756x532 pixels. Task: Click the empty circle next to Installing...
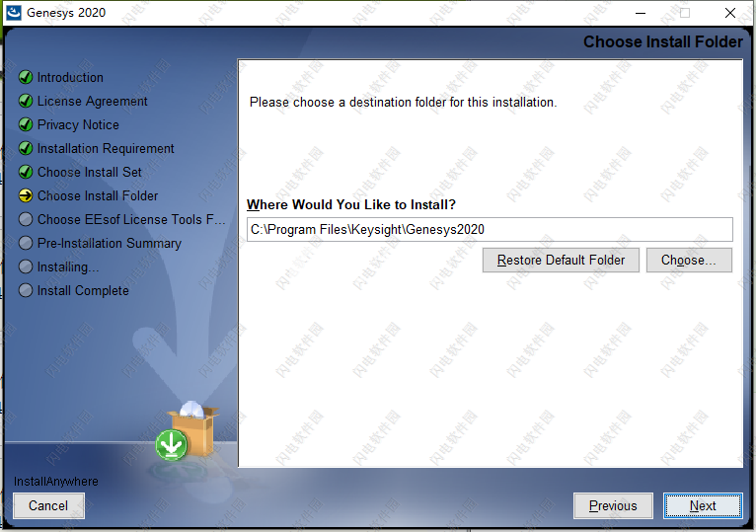(x=26, y=266)
